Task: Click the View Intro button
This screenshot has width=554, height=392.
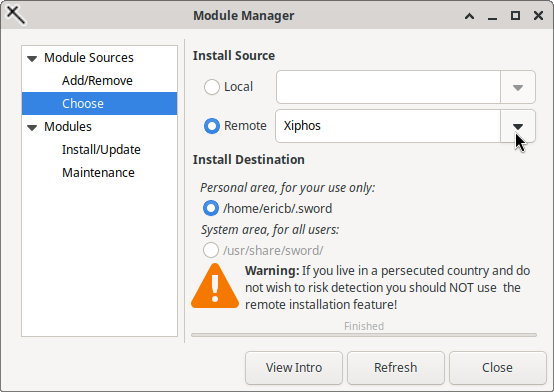Action: tap(294, 368)
